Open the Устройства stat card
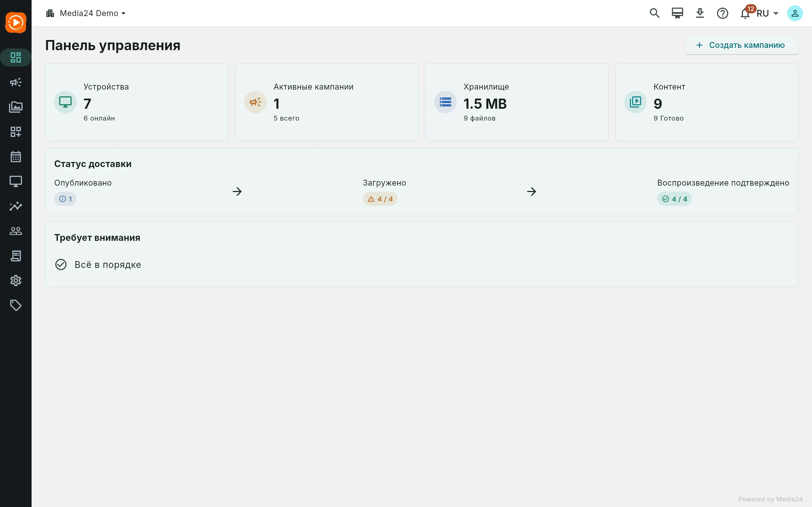812x507 pixels. pyautogui.click(x=136, y=102)
